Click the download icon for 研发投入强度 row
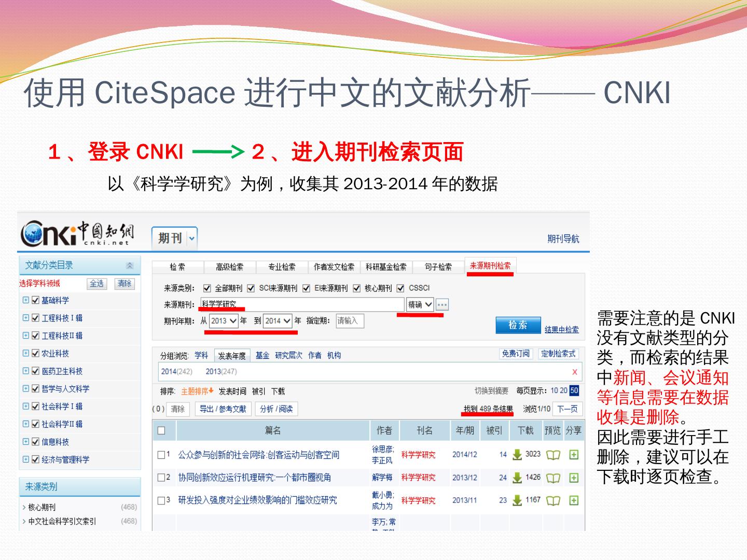This screenshot has width=747, height=560. pyautogui.click(x=517, y=500)
